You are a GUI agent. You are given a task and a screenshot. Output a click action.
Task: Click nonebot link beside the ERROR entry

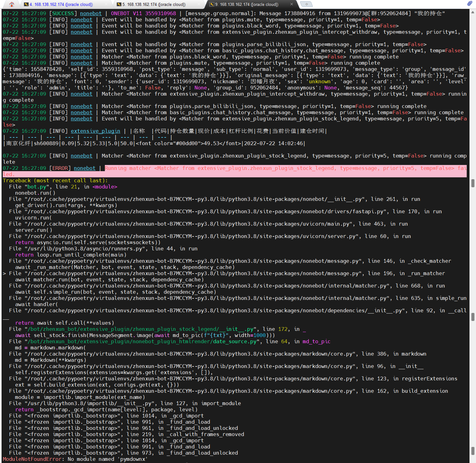pos(84,168)
